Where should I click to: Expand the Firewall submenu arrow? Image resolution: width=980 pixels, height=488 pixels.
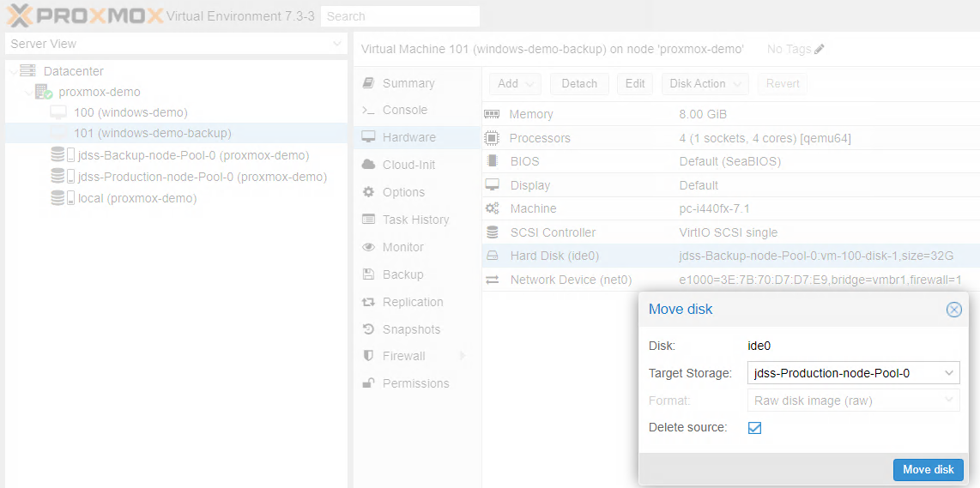pos(463,356)
